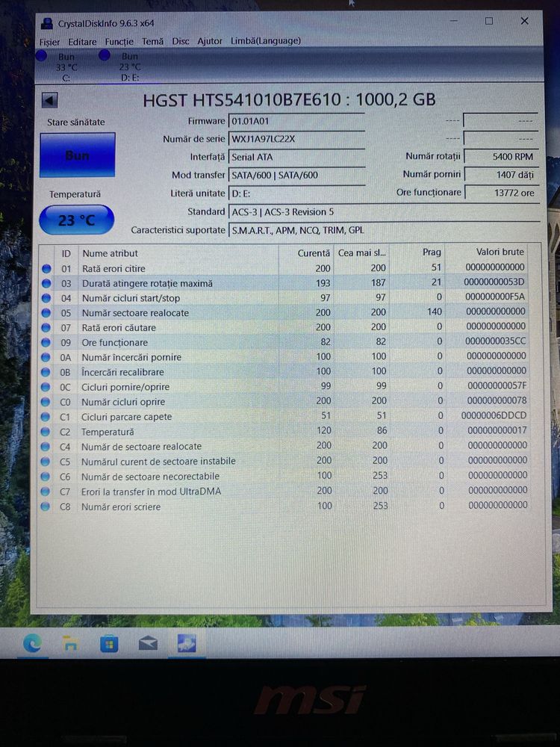The image size is (560, 747).
Task: Click the Cea mai sl... column header
Action: tap(361, 252)
